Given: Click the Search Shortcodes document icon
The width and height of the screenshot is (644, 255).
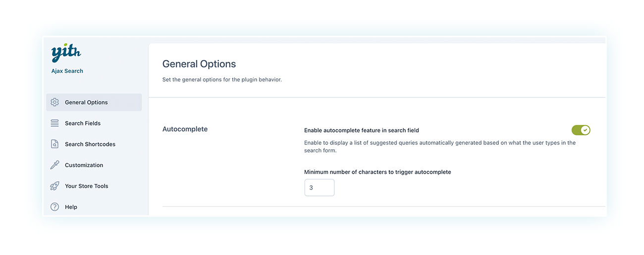Looking at the screenshot, I should click(x=54, y=144).
